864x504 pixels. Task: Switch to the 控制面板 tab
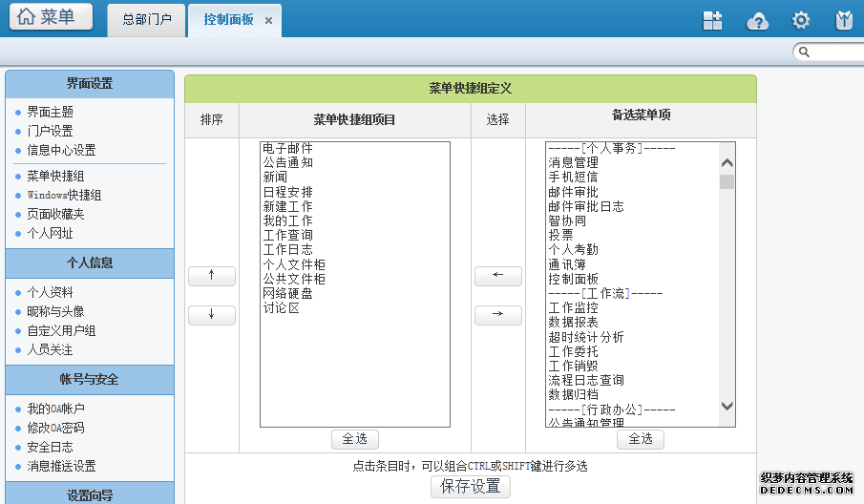coord(229,20)
